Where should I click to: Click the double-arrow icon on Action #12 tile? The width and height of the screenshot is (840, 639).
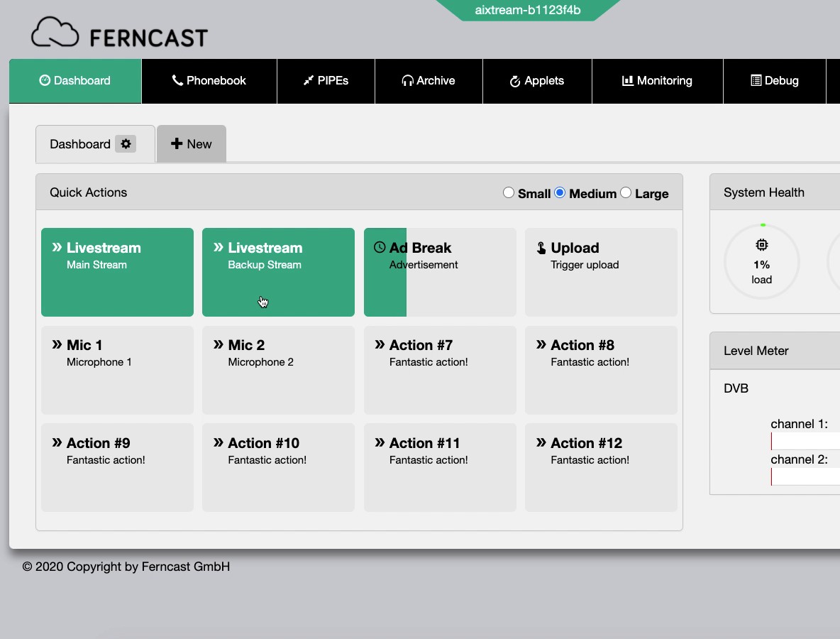[x=541, y=443]
